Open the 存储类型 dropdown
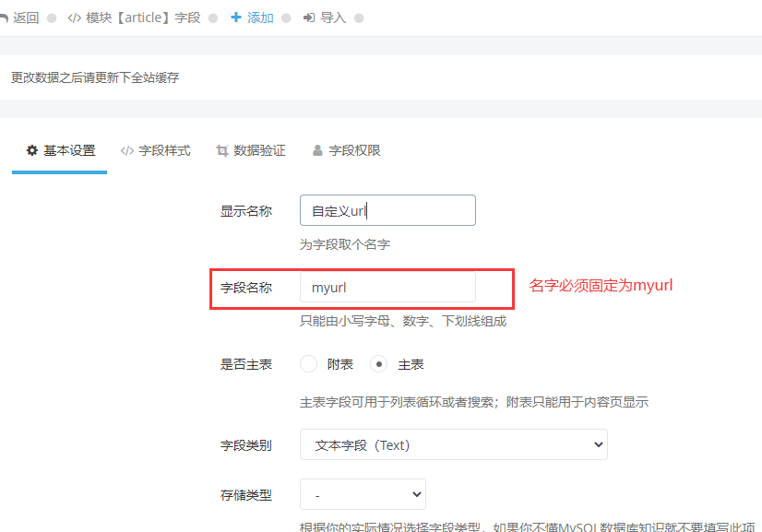 [363, 494]
